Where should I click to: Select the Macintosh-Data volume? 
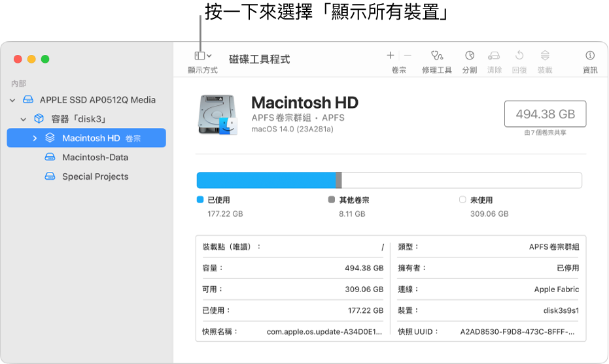coord(95,157)
